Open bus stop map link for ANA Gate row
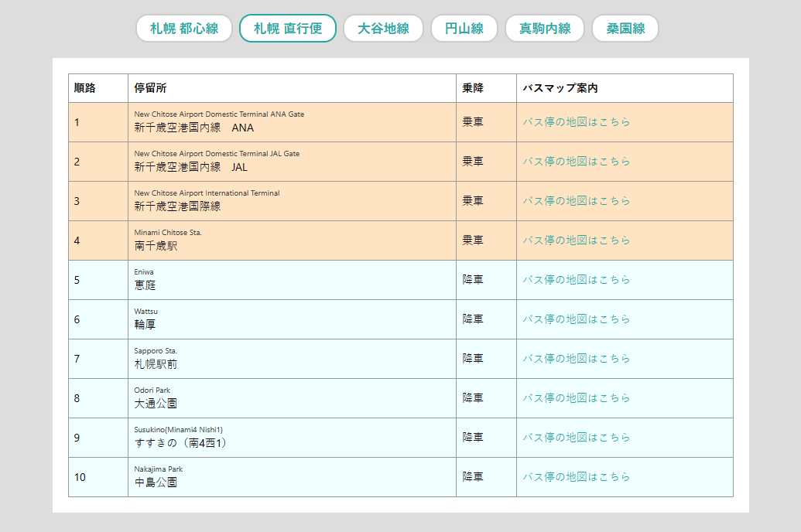801x532 pixels. pyautogui.click(x=576, y=122)
